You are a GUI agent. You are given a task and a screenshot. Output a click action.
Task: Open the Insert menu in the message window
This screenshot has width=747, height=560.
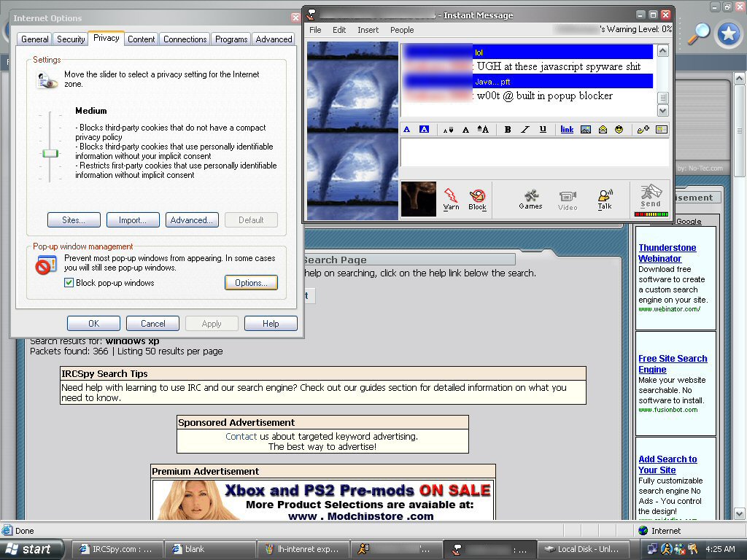pos(368,30)
